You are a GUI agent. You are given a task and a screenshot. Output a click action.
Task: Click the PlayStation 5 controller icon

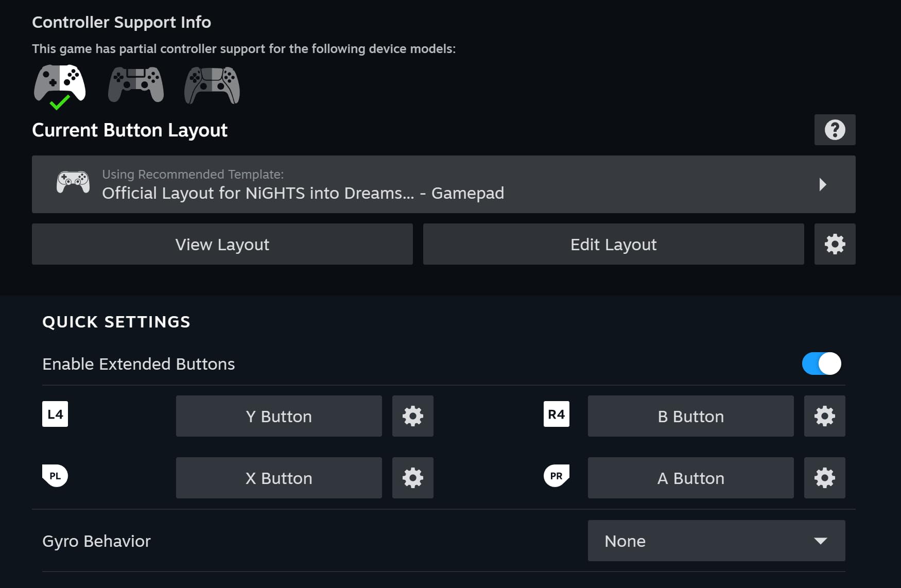click(x=212, y=85)
